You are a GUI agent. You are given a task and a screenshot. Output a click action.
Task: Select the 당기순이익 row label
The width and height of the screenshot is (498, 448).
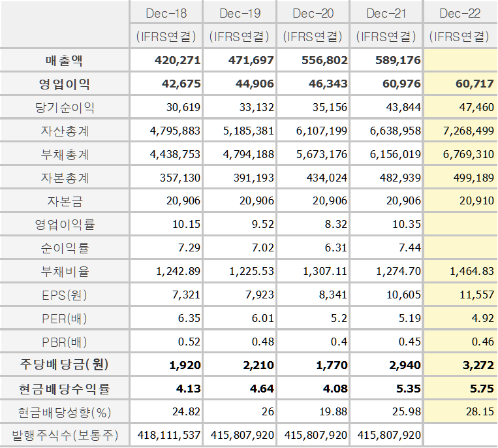click(x=65, y=107)
